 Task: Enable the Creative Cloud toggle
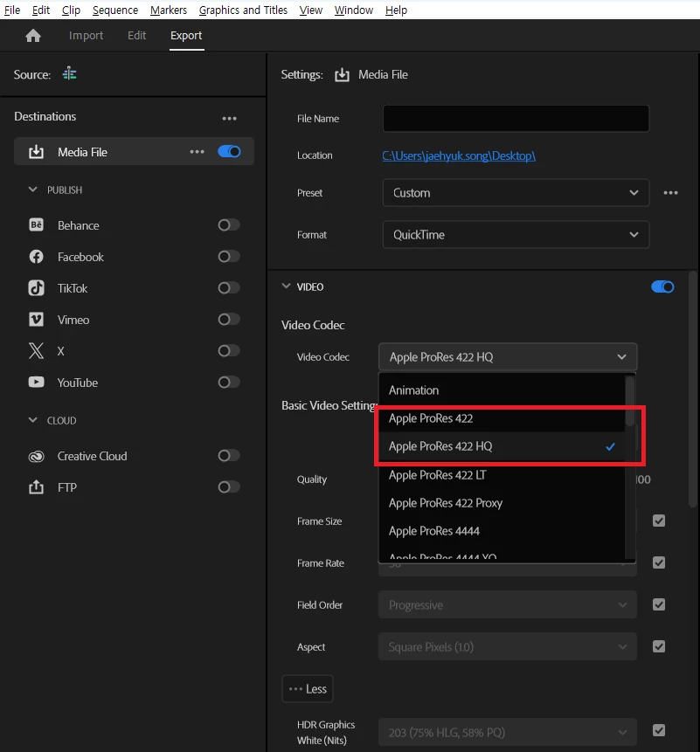[229, 456]
